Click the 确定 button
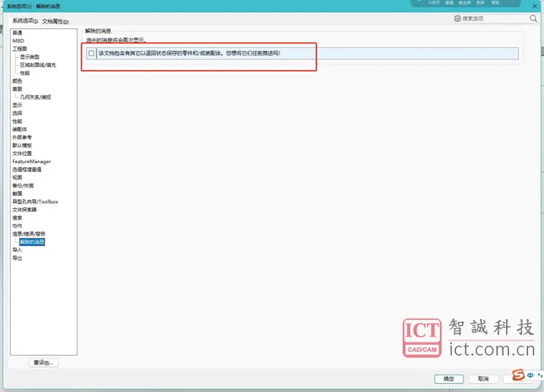This screenshot has width=544, height=392. pyautogui.click(x=449, y=379)
